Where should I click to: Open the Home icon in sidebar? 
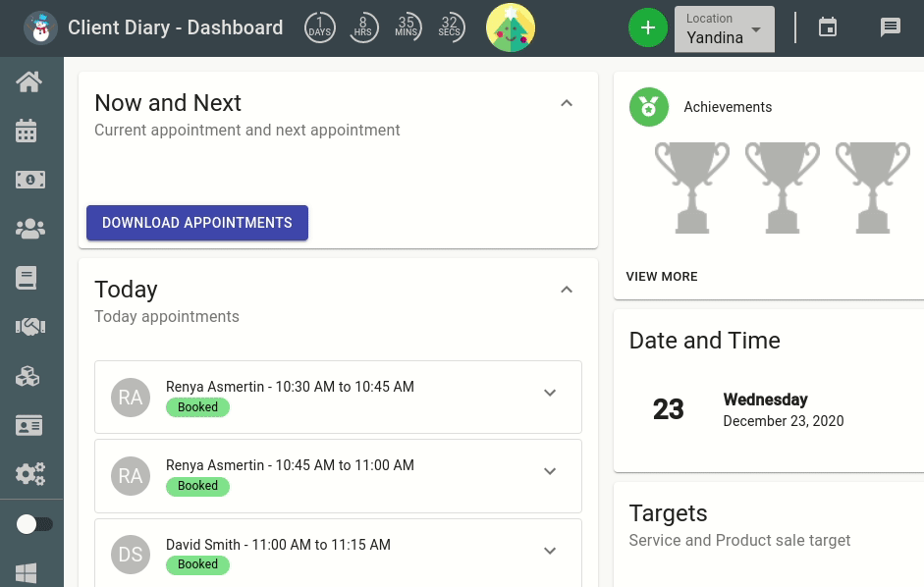29,81
